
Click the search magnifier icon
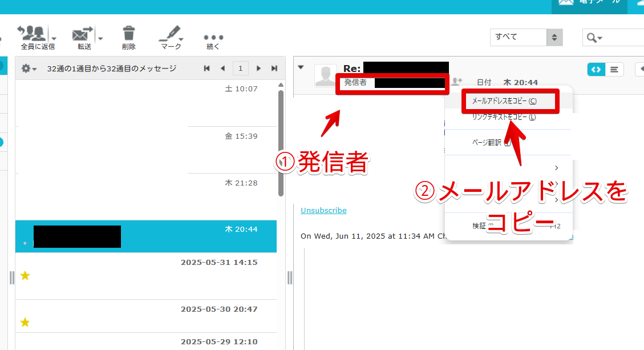click(592, 38)
